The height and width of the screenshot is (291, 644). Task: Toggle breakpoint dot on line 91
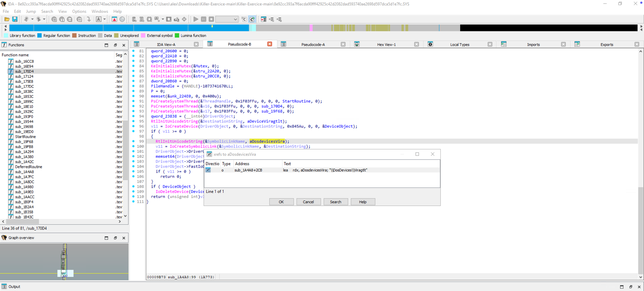pyautogui.click(x=133, y=101)
